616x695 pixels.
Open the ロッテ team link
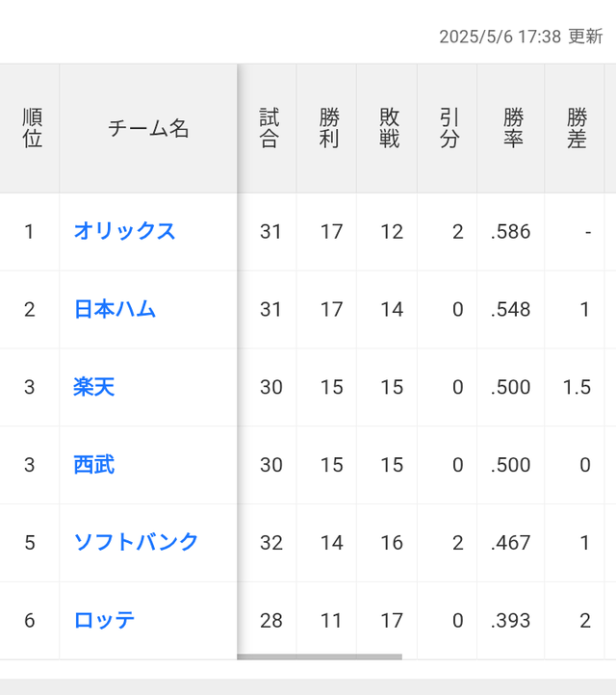point(104,620)
